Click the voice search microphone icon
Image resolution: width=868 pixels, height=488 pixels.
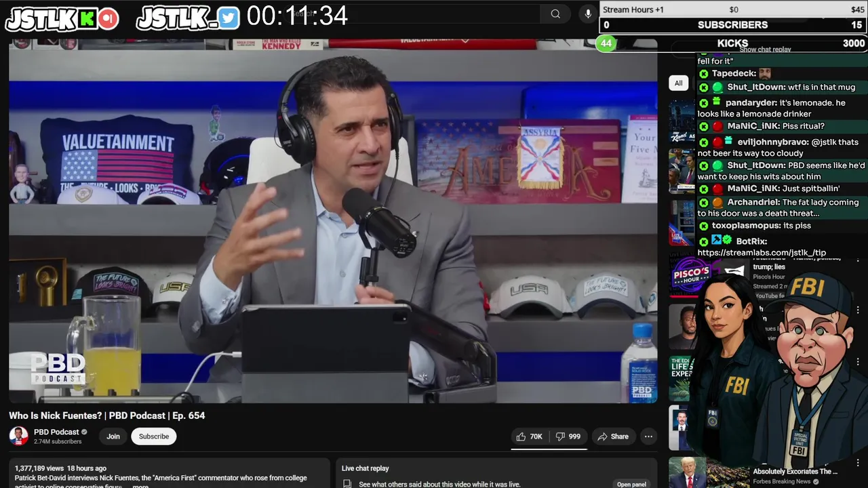click(x=587, y=14)
